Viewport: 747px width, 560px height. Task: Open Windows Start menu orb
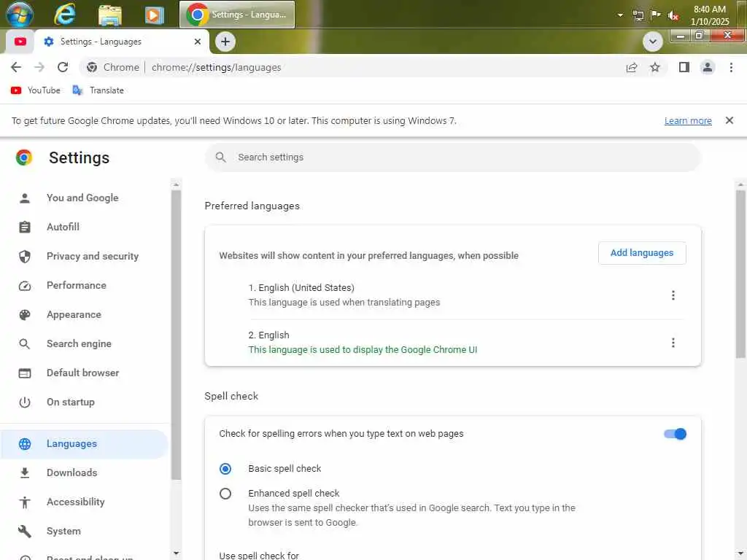[19, 15]
